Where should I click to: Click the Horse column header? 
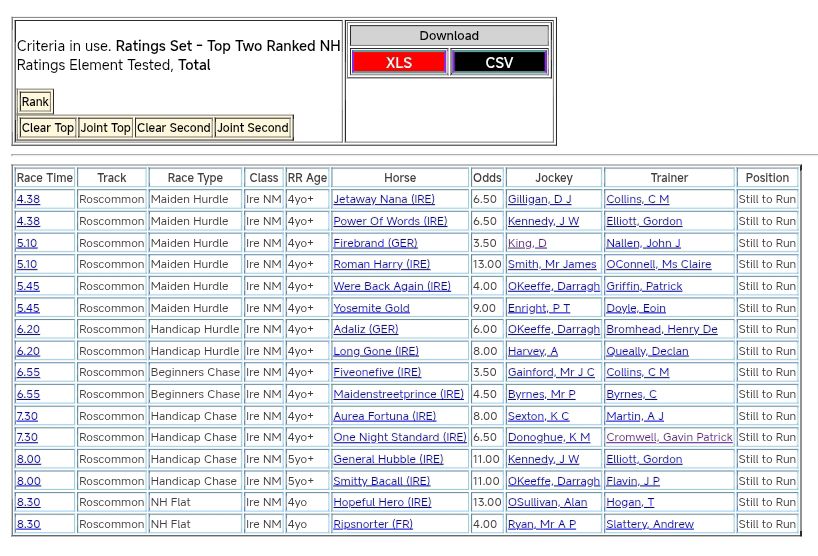click(x=400, y=178)
